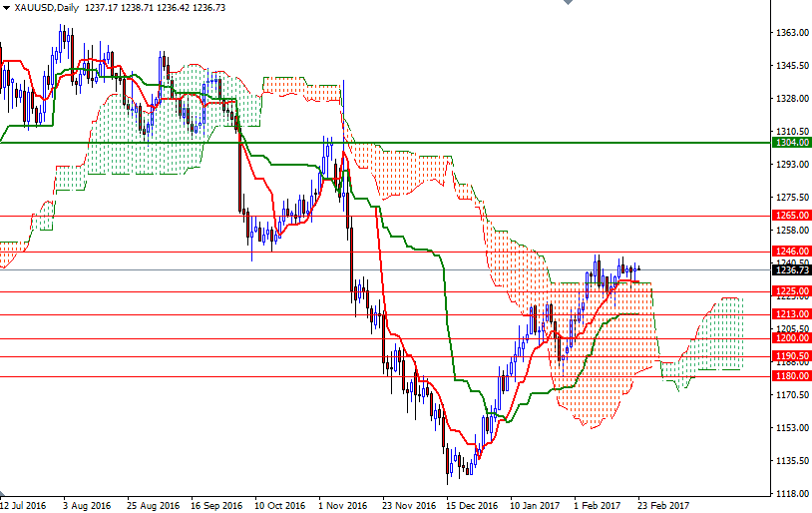Click the 12 Jul 2016 date label

(x=26, y=505)
